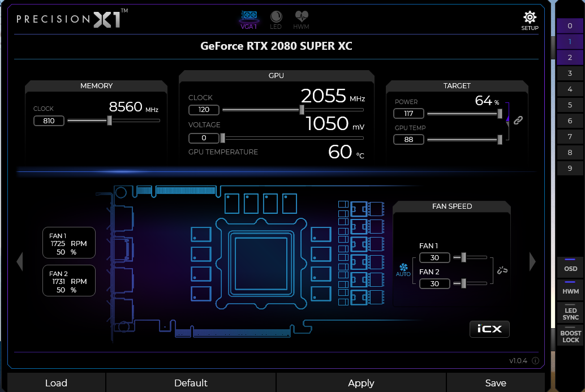The width and height of the screenshot is (585, 392).
Task: Click the power target slider handle
Action: point(500,113)
